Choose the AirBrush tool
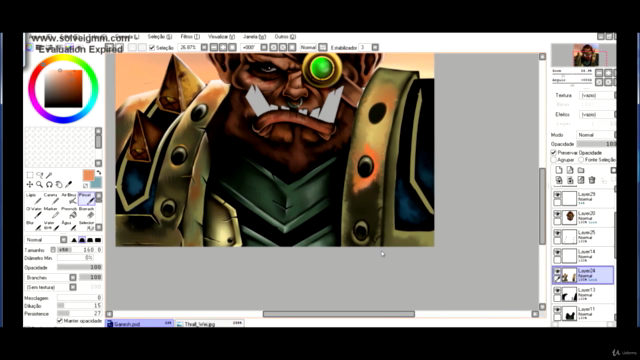Image resolution: width=640 pixels, height=360 pixels. tap(69, 198)
